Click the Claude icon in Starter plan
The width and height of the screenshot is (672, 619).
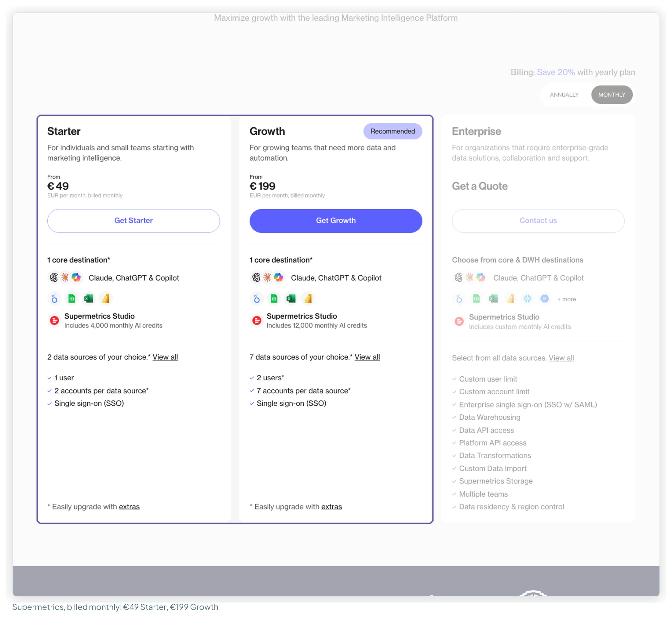65,277
